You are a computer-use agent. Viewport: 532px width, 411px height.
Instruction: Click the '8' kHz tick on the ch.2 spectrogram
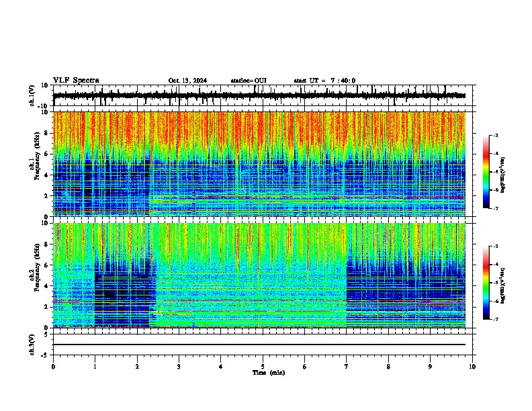47,244
